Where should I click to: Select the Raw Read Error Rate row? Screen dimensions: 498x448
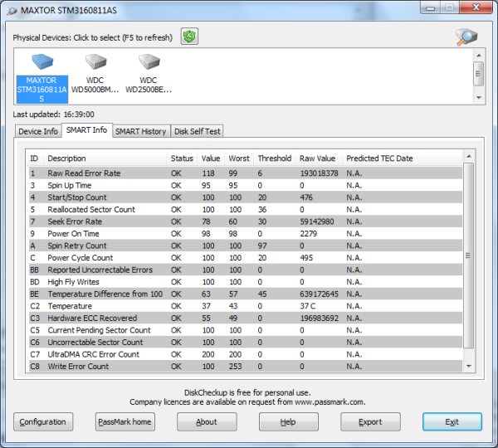(245, 173)
